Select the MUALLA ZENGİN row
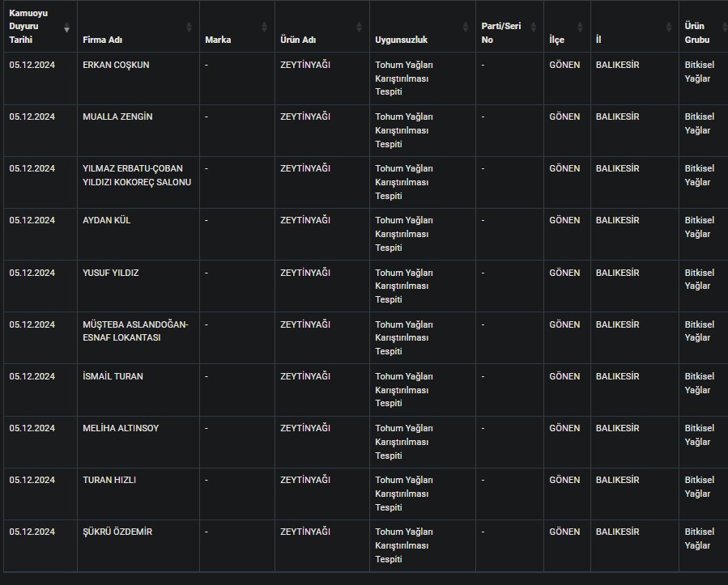Screen dimensions: 728x585 366,130
